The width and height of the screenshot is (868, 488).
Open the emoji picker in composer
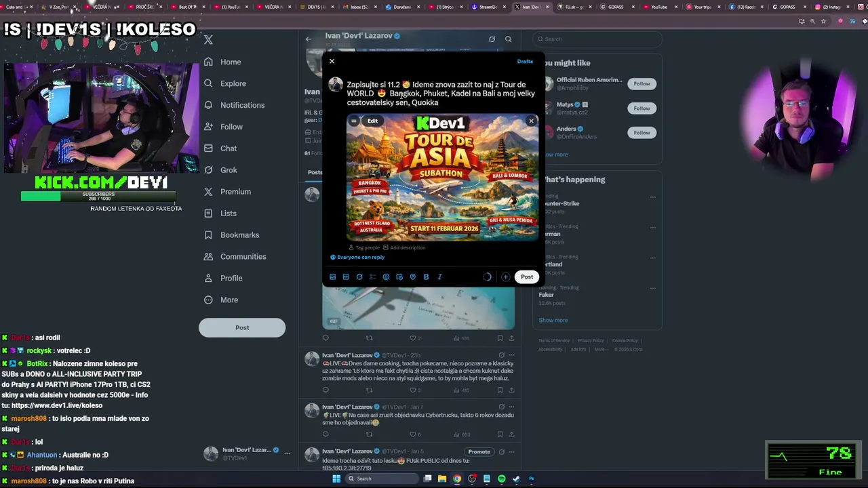coord(386,277)
